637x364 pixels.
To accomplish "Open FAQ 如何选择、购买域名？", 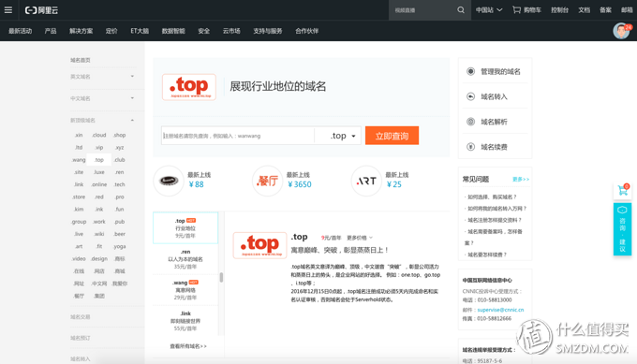I will (x=492, y=197).
